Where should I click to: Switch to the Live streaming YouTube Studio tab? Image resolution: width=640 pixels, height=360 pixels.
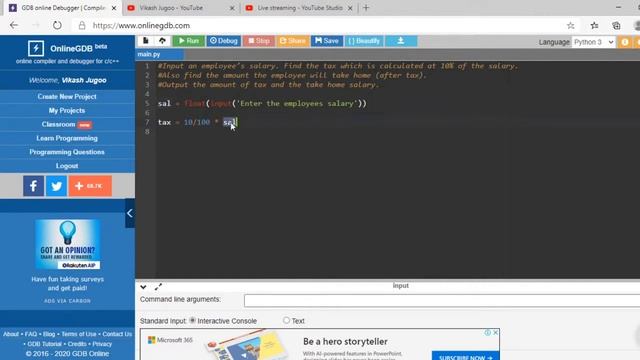(300, 8)
